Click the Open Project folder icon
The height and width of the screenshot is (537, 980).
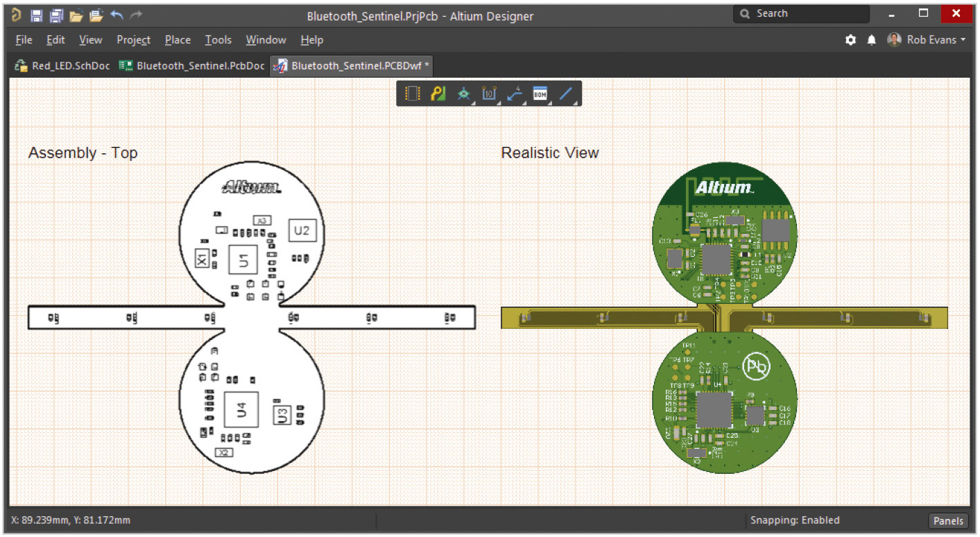point(96,15)
